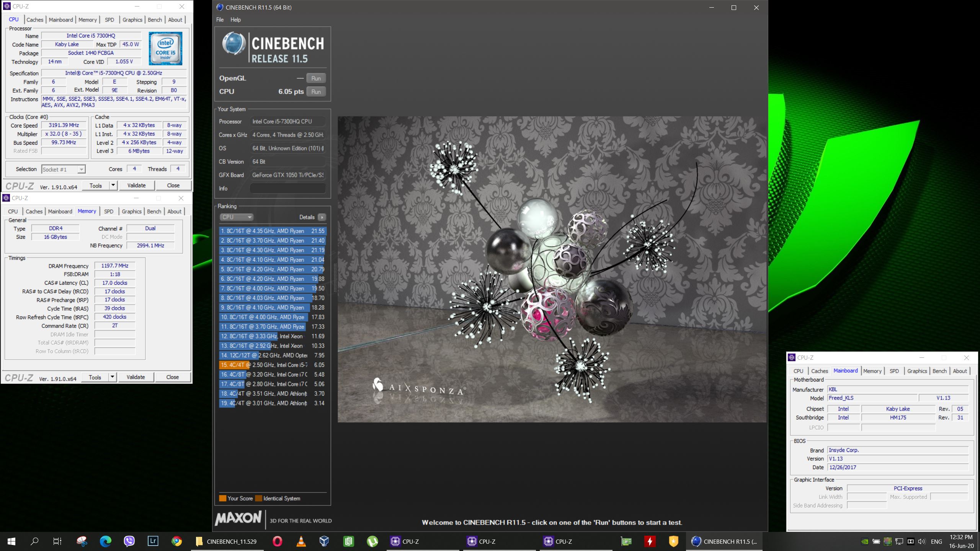Open SPD tab in top CPU-Z window
980x551 pixels.
tap(109, 20)
